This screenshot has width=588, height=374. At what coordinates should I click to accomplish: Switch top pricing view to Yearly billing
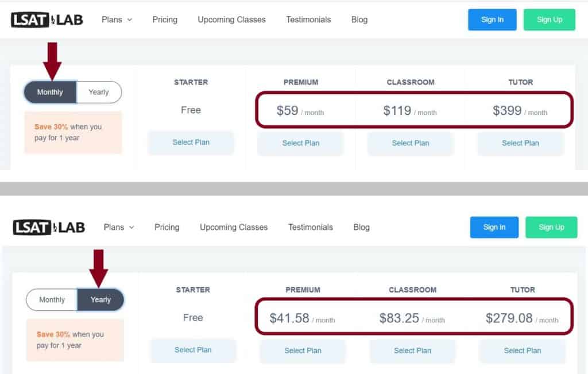(98, 92)
